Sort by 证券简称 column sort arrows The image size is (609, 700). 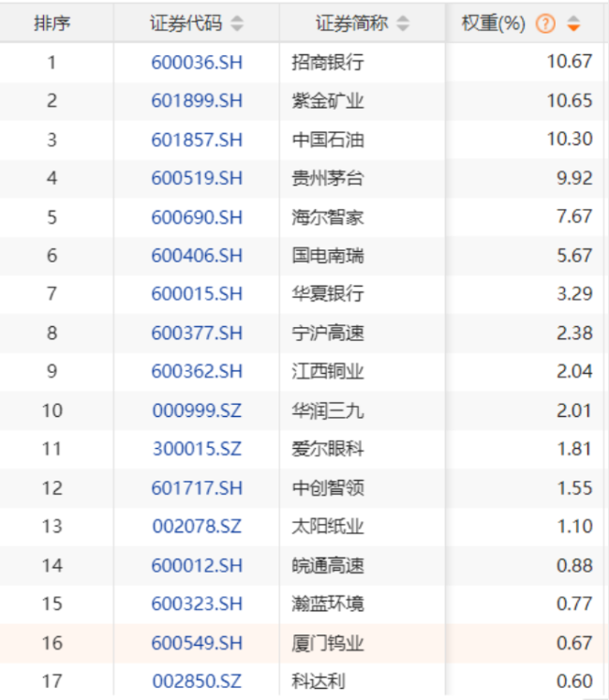pyautogui.click(x=403, y=23)
